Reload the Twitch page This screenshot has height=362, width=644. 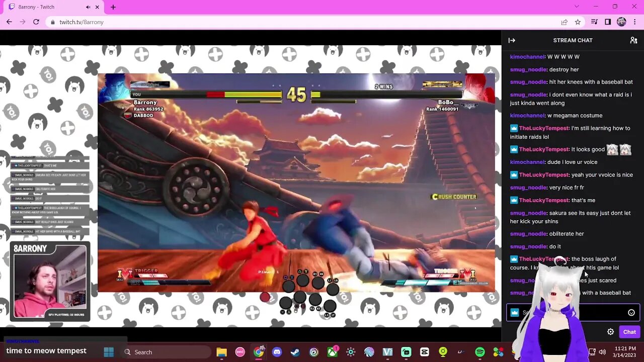36,22
